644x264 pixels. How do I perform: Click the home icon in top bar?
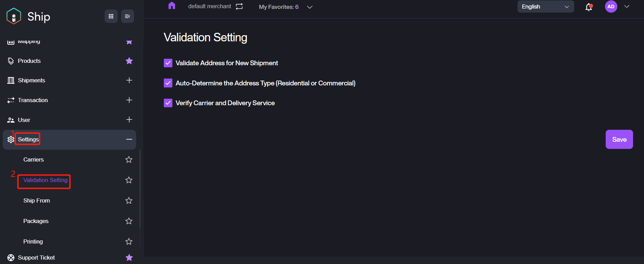(x=172, y=6)
